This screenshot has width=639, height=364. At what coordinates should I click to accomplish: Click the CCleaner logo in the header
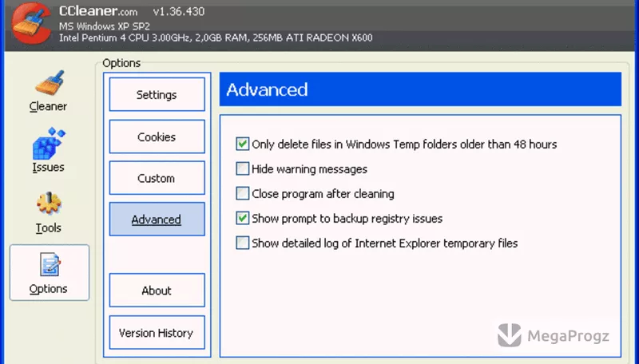click(x=32, y=25)
